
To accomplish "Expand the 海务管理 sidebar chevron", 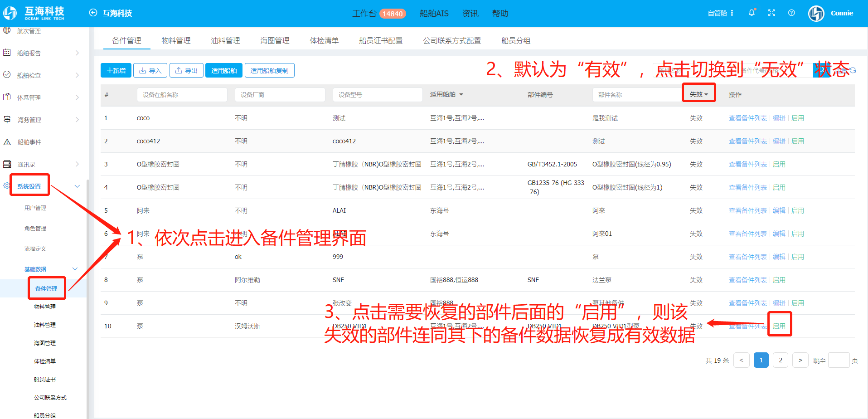I will coord(77,120).
